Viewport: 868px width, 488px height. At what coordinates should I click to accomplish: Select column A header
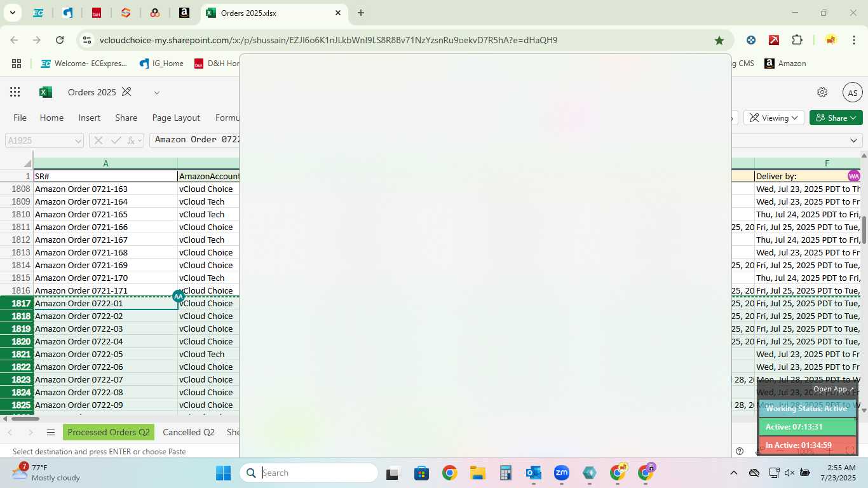105,163
